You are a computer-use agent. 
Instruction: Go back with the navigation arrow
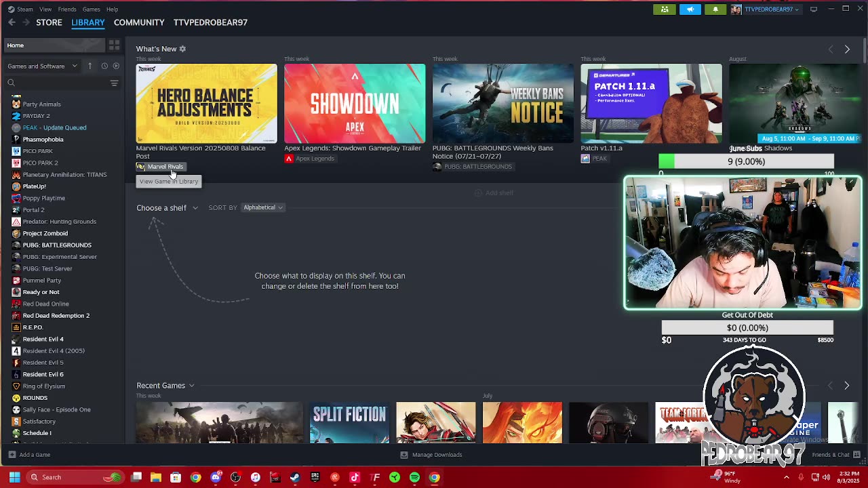12,22
